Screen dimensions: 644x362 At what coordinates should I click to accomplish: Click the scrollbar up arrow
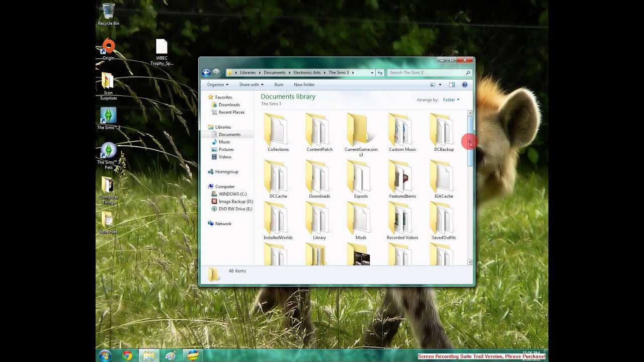(470, 113)
